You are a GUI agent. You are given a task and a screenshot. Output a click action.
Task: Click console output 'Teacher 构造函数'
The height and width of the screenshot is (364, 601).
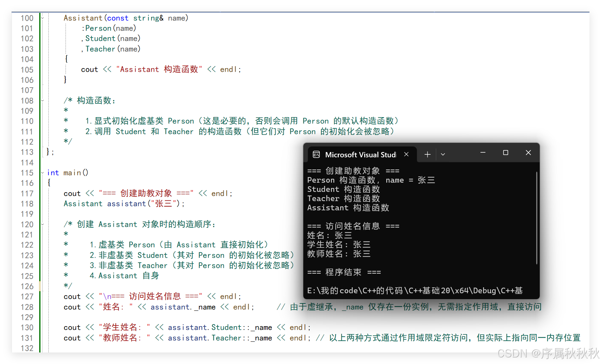pos(343,198)
